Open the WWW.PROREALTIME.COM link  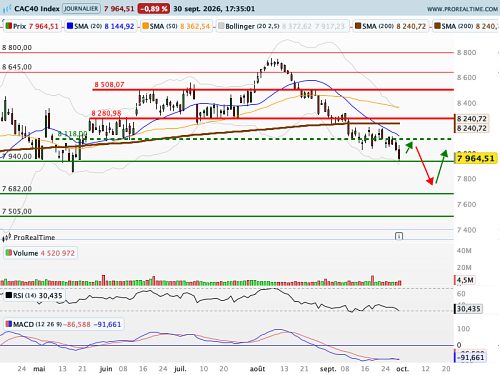tap(462, 9)
